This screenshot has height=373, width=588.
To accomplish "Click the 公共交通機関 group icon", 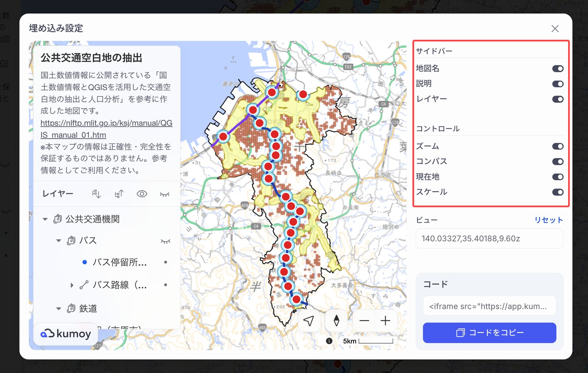I will pyautogui.click(x=58, y=219).
